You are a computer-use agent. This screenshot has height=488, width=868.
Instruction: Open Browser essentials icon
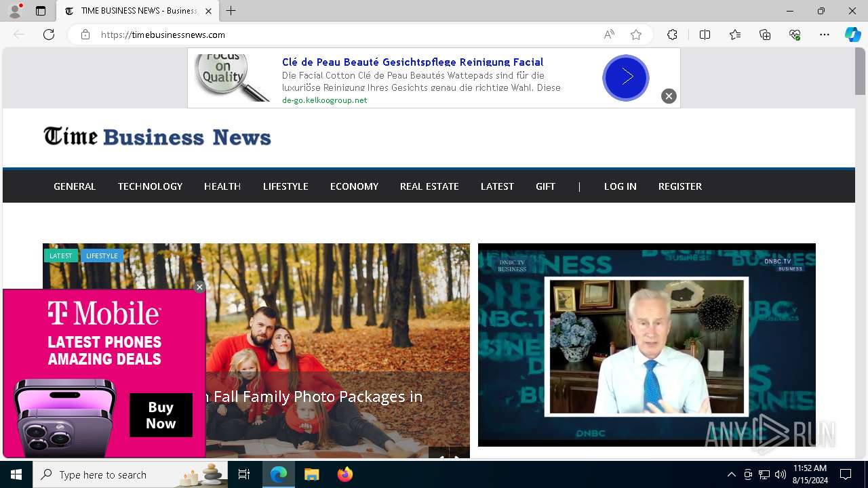click(795, 35)
